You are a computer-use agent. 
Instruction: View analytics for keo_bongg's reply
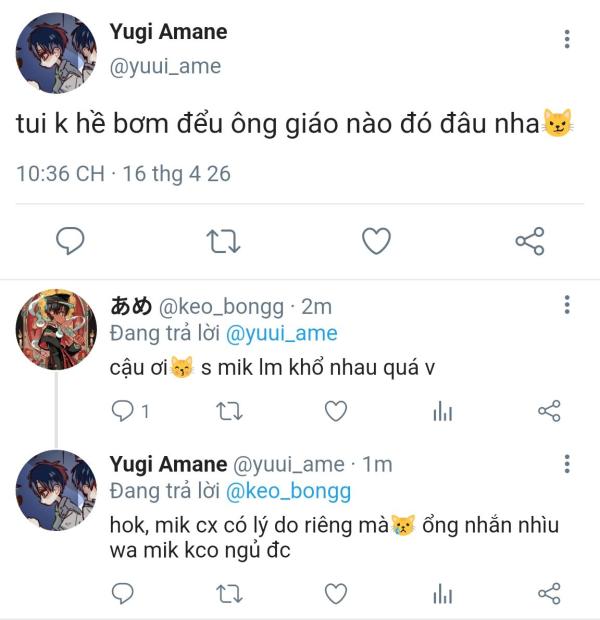443,411
